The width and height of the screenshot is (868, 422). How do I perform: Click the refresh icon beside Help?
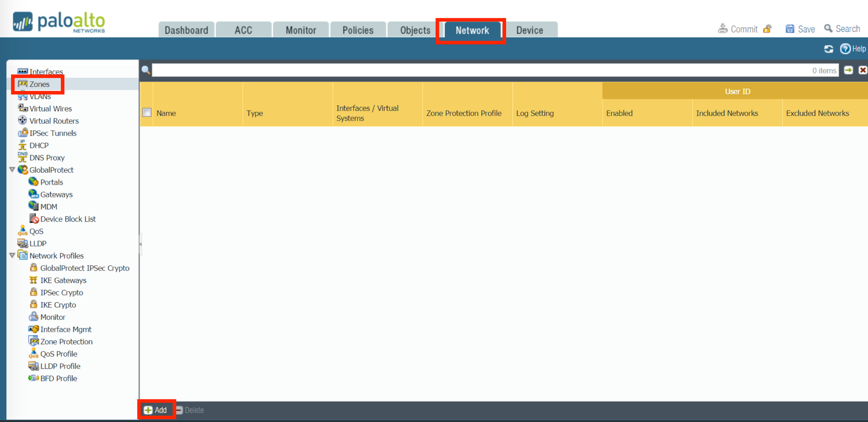pyautogui.click(x=829, y=49)
